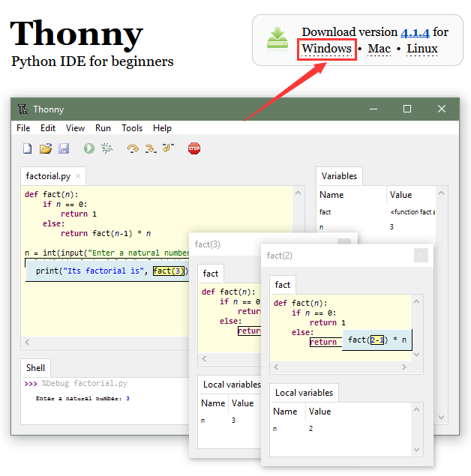This screenshot has height=476, width=471.
Task: Click the Step over toolbar icon
Action: pos(133,148)
